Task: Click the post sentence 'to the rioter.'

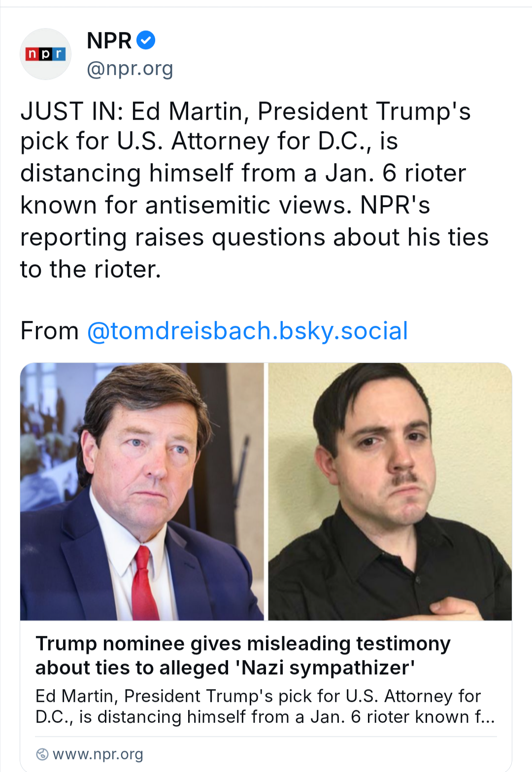Action: tap(91, 270)
